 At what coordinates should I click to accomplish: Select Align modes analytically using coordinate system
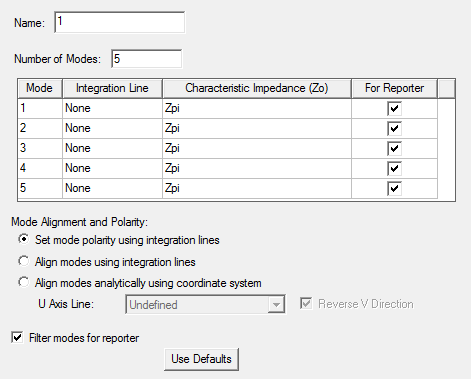pos(24,282)
